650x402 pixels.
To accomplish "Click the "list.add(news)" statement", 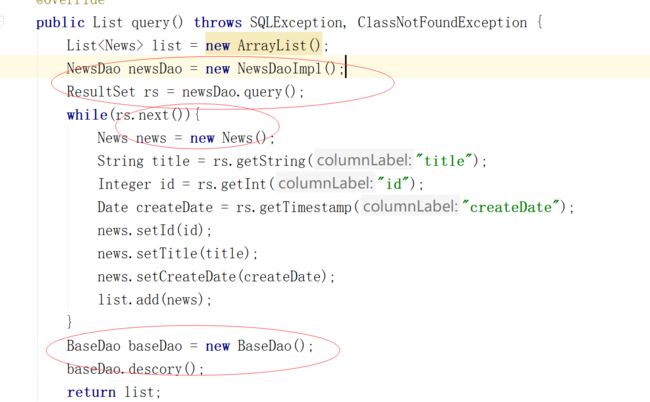I will coord(154,300).
